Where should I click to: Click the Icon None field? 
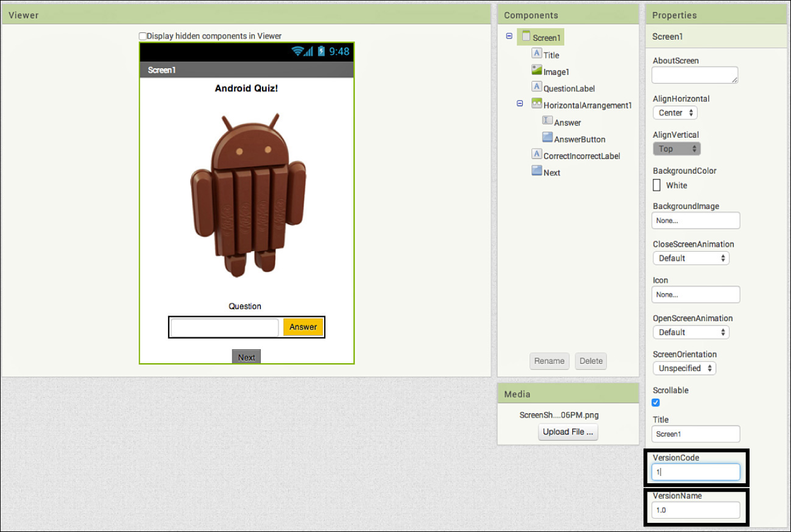pyautogui.click(x=696, y=294)
